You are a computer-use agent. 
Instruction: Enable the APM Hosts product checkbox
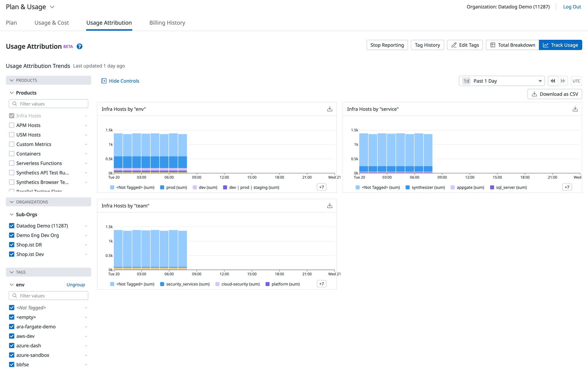(x=12, y=125)
